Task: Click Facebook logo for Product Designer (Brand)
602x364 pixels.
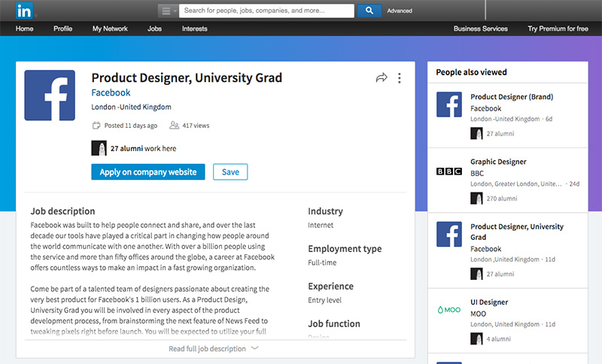Action: pyautogui.click(x=448, y=105)
